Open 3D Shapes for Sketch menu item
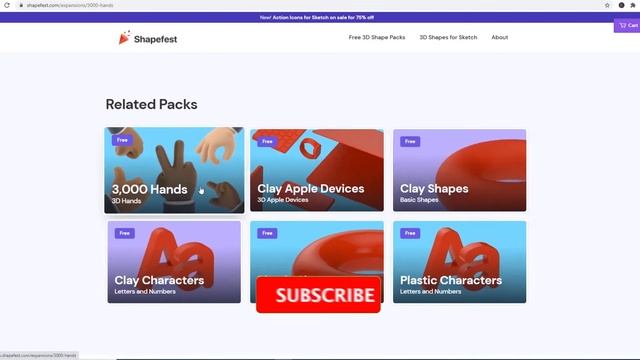The width and height of the screenshot is (640, 360). (x=448, y=37)
